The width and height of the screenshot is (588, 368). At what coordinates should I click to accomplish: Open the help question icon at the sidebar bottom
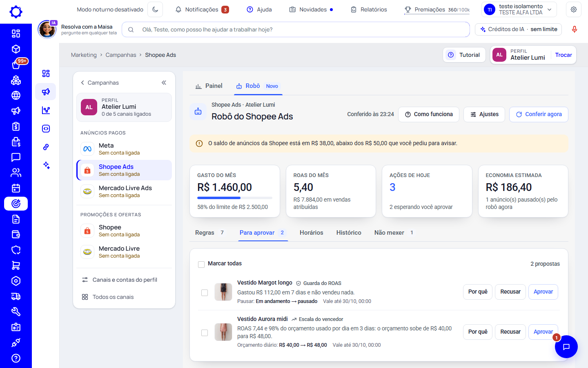coord(16,358)
